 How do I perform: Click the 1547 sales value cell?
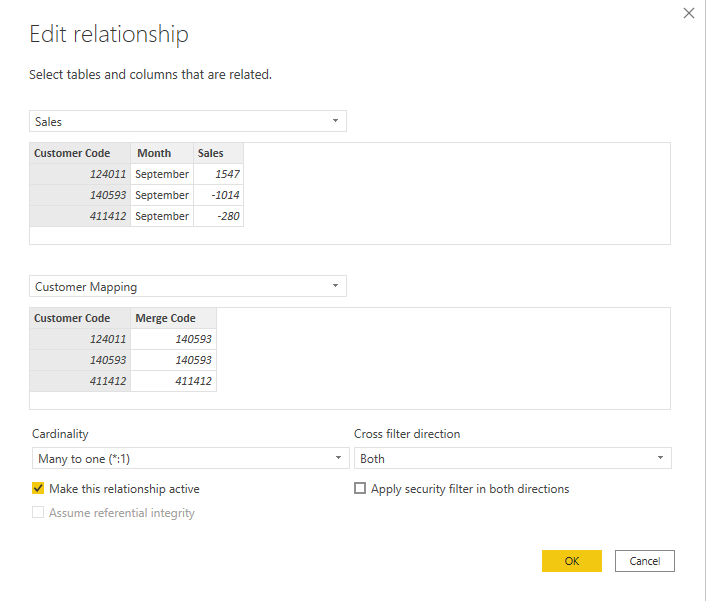click(x=218, y=174)
